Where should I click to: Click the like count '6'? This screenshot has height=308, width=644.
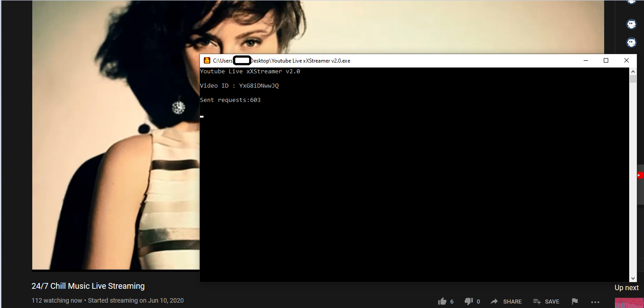coord(452,302)
